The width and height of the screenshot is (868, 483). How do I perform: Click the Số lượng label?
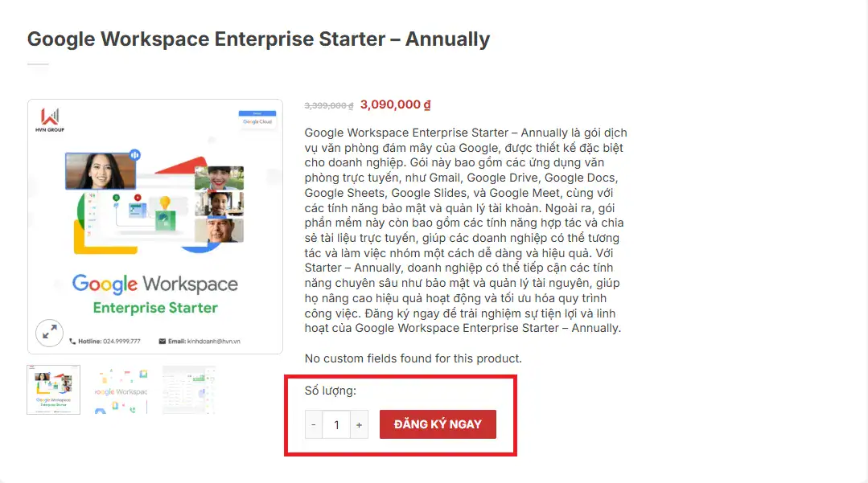tap(330, 391)
